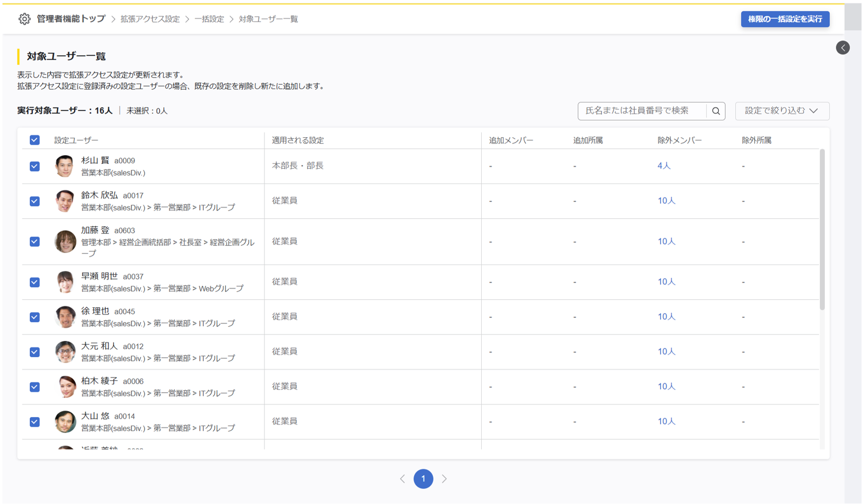Click name 徐 理也 a0045
Image resolution: width=862 pixels, height=504 pixels.
[x=108, y=311]
